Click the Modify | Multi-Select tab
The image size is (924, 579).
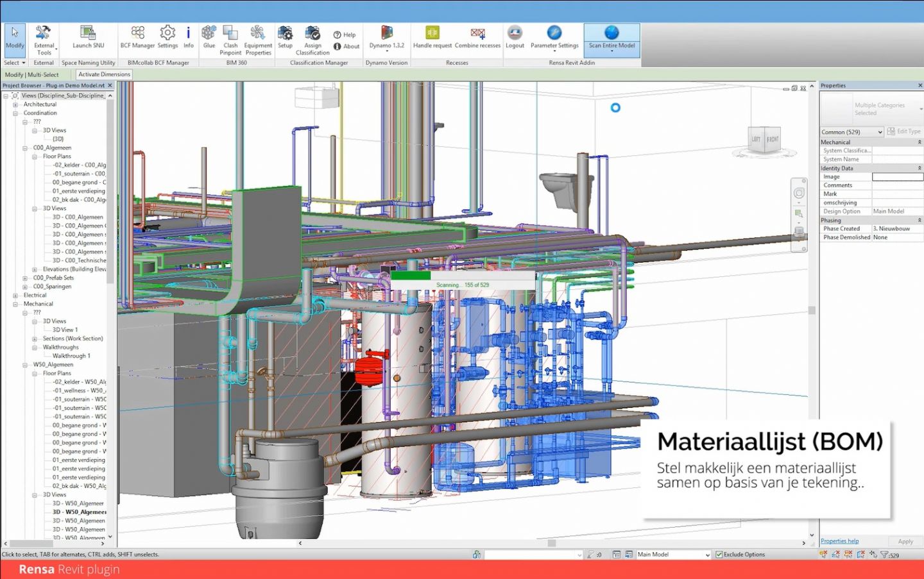[31, 75]
